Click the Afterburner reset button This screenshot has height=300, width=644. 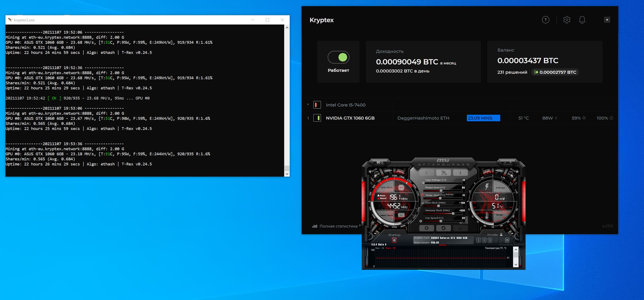[443, 228]
